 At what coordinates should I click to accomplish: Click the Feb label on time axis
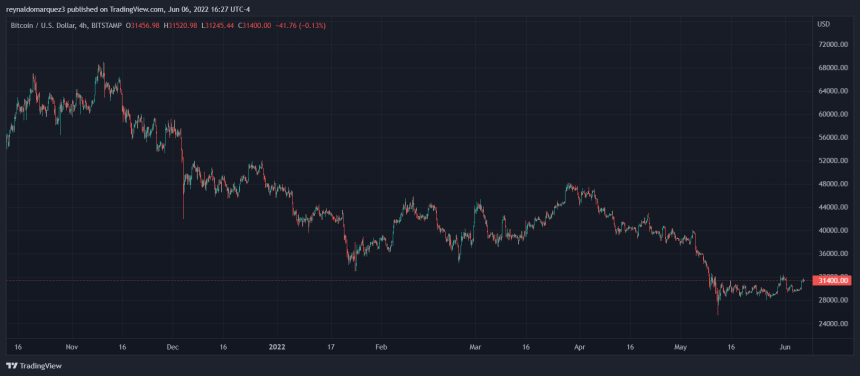coord(382,347)
